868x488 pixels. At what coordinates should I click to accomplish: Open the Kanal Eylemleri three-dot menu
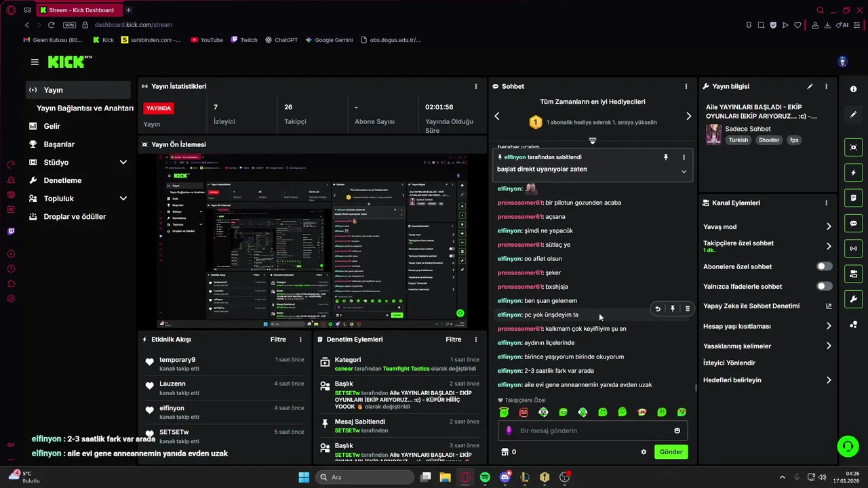[826, 203]
